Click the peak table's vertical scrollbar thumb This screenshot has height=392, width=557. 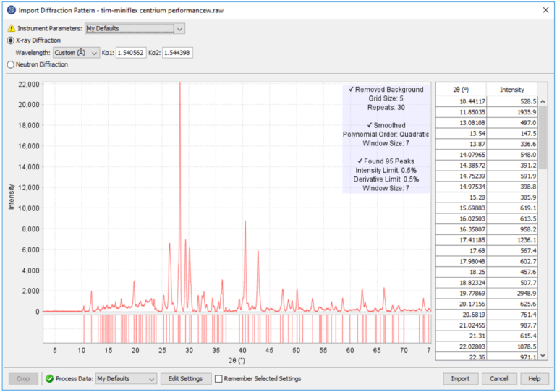pyautogui.click(x=543, y=137)
